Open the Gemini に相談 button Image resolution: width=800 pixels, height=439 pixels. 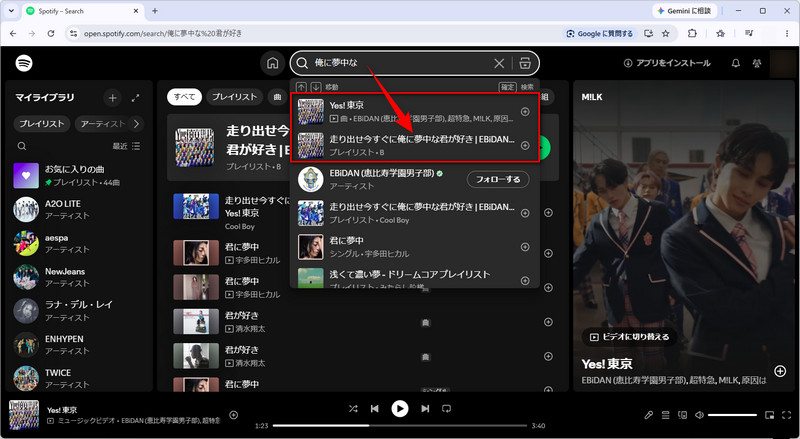click(x=685, y=11)
